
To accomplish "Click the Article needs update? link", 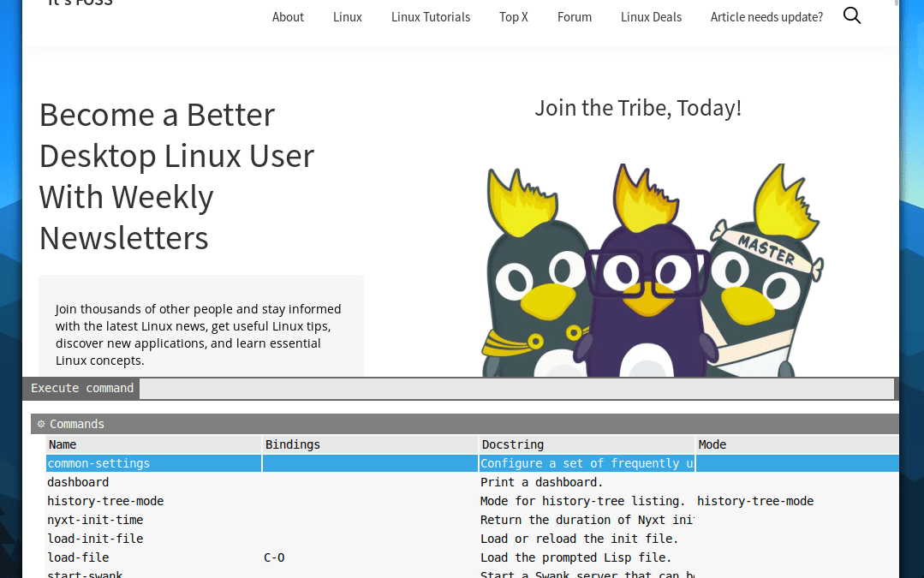I will (766, 17).
